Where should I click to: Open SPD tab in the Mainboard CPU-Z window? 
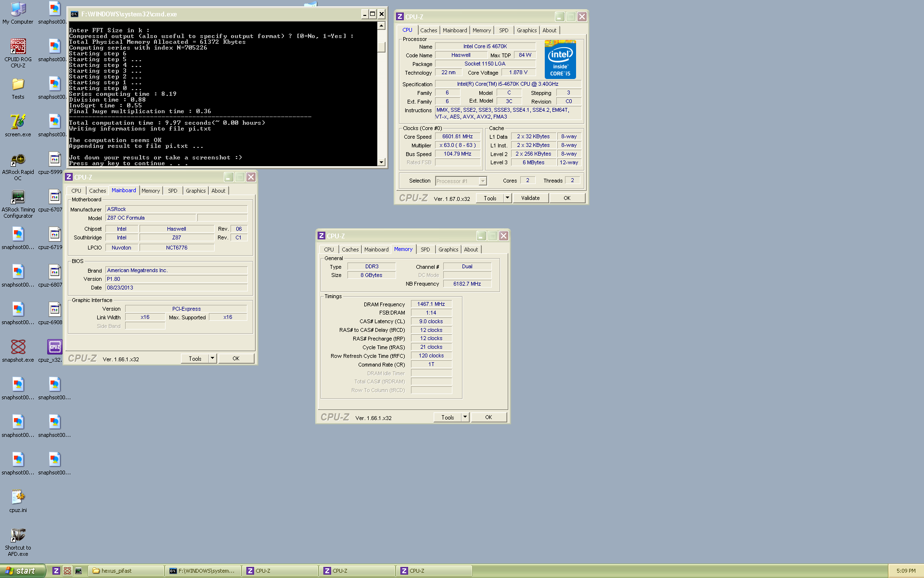click(172, 191)
